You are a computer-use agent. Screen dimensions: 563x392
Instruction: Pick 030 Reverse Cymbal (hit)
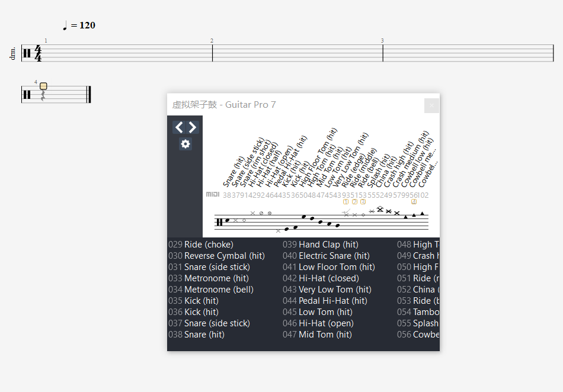point(216,256)
